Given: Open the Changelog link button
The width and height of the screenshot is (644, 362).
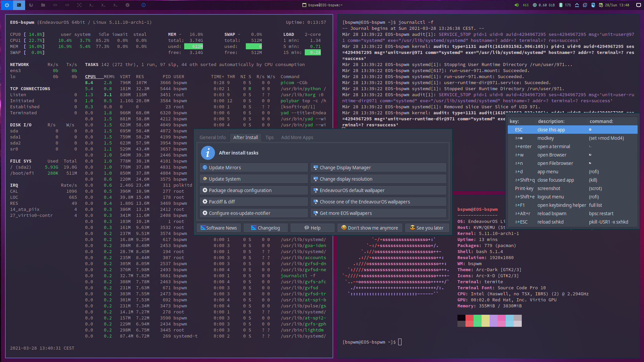Looking at the screenshot, I should [266, 228].
